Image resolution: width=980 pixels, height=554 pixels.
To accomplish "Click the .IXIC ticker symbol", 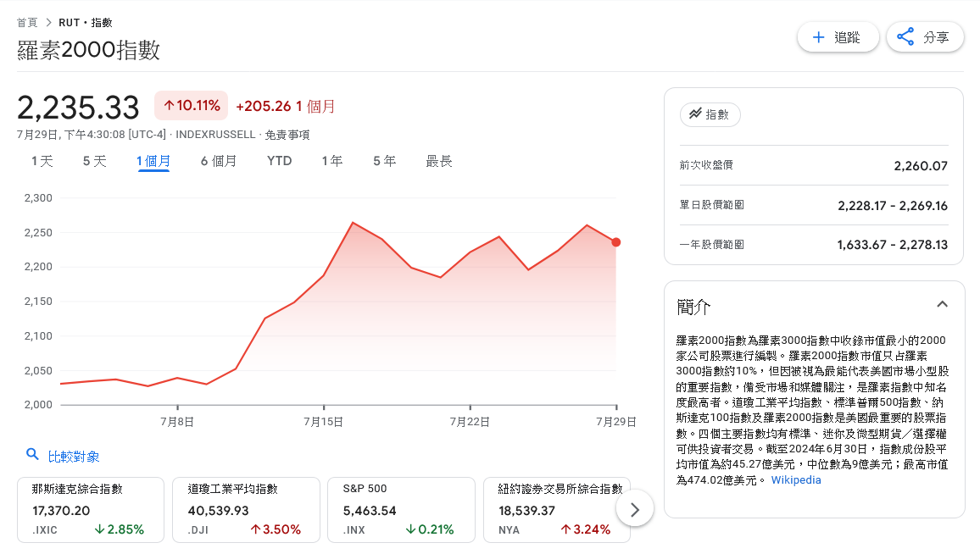I will tap(45, 529).
